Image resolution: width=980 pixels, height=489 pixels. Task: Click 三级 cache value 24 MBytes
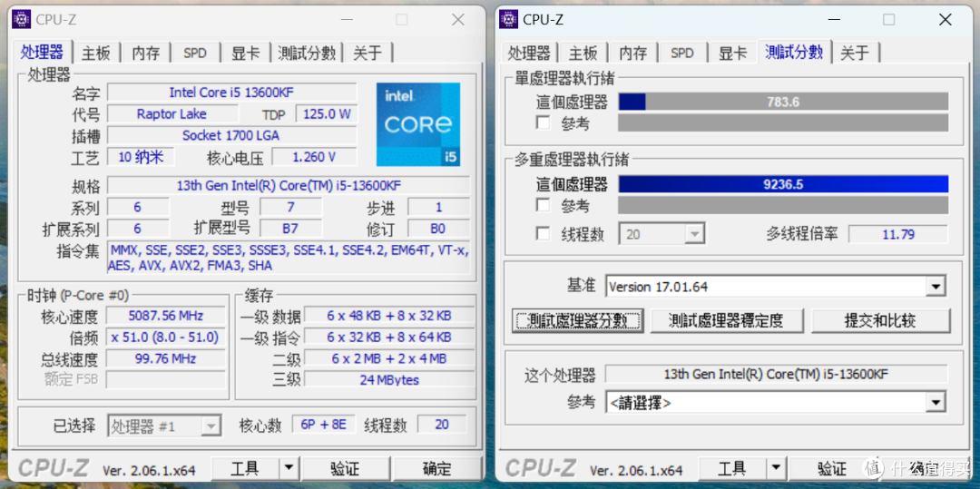(x=389, y=379)
